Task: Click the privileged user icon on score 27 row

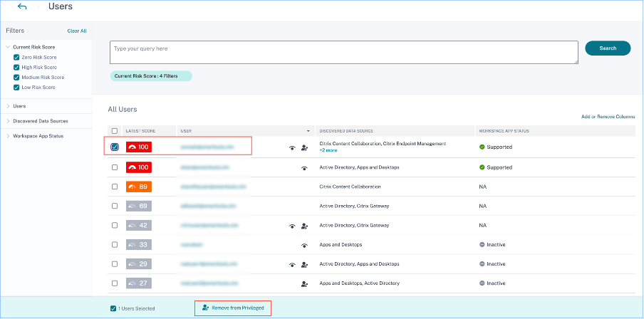Action: click(x=304, y=284)
